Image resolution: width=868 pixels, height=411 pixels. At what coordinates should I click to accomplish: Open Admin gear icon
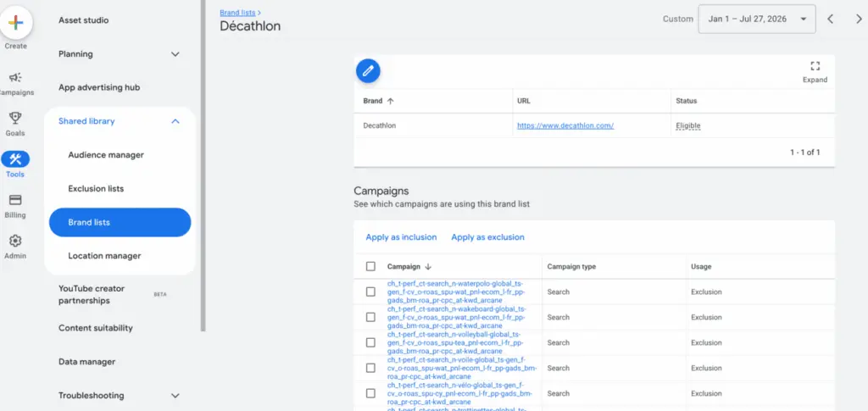[15, 241]
